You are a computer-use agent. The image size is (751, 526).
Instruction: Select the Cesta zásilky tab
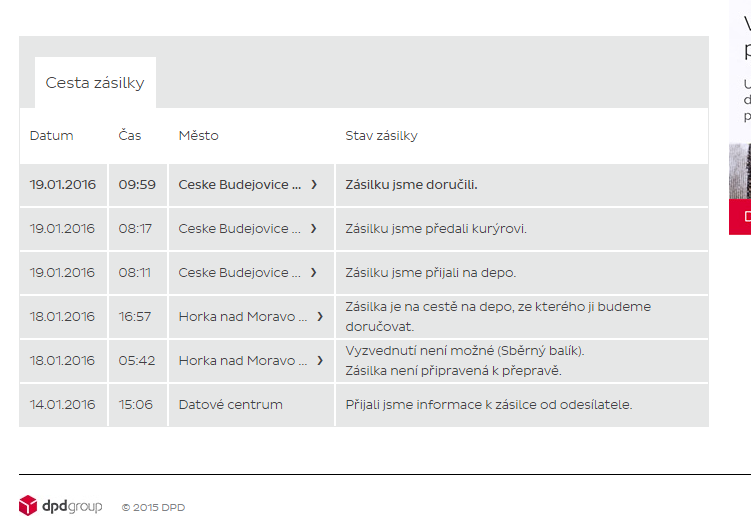(95, 83)
